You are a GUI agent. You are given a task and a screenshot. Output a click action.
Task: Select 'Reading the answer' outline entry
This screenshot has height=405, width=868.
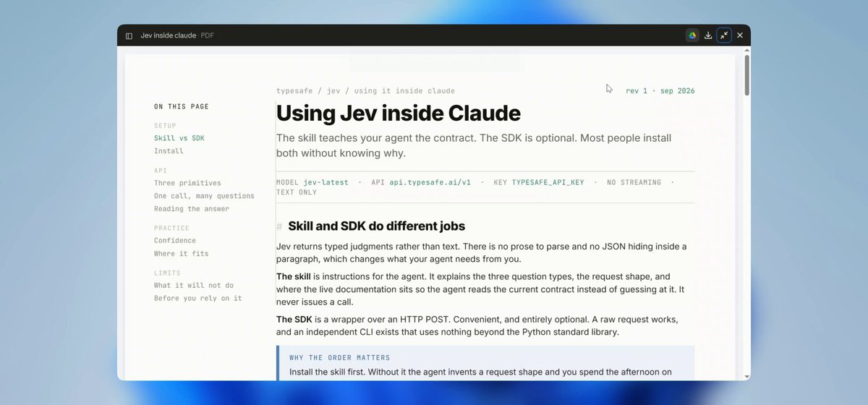pyautogui.click(x=192, y=209)
